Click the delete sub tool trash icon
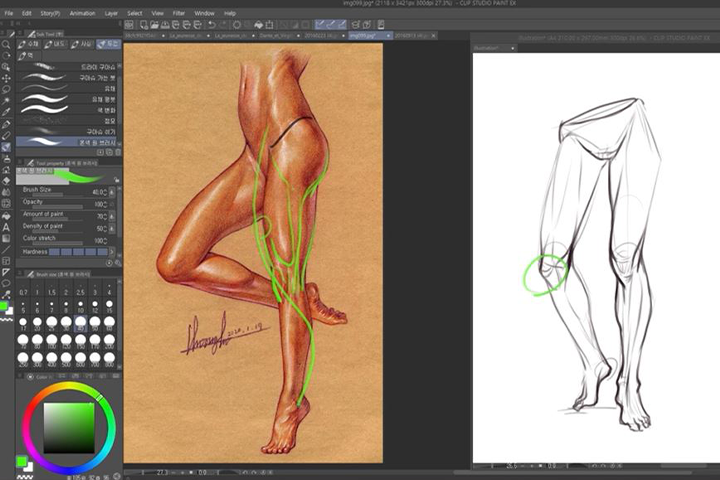 [118, 152]
